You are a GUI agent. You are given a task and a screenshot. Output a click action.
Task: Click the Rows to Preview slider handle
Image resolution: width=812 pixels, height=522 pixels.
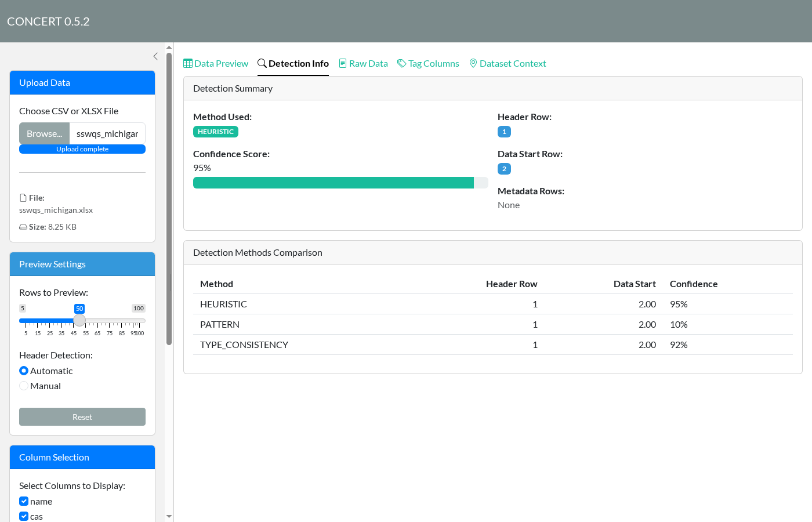pos(79,321)
